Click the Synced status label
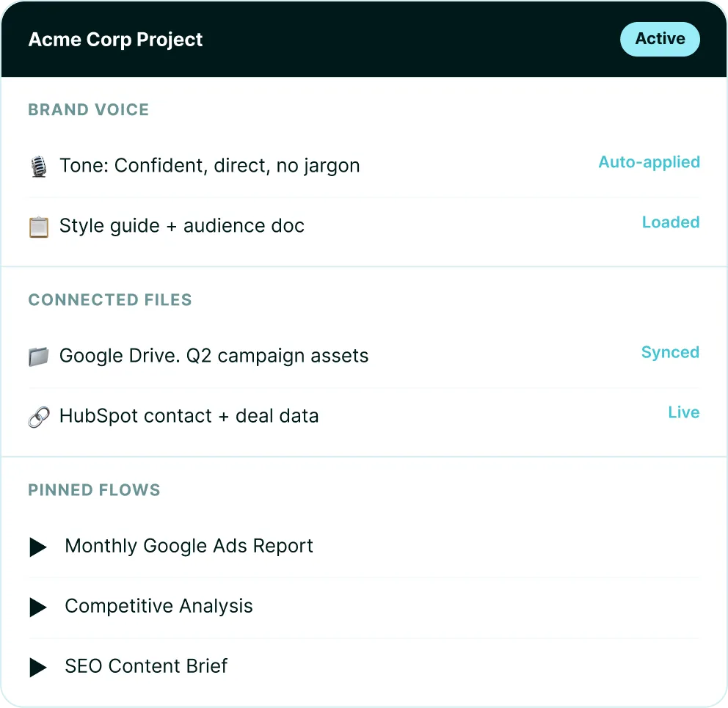This screenshot has height=708, width=728. coord(671,352)
